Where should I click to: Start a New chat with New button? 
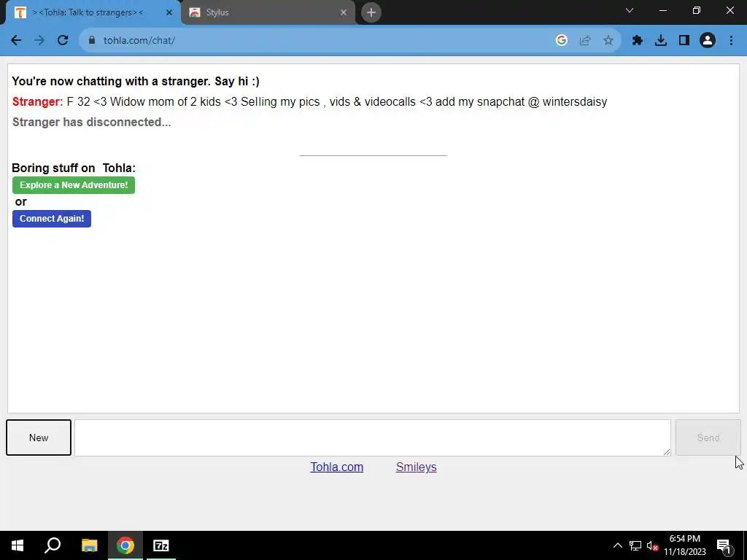pos(39,437)
